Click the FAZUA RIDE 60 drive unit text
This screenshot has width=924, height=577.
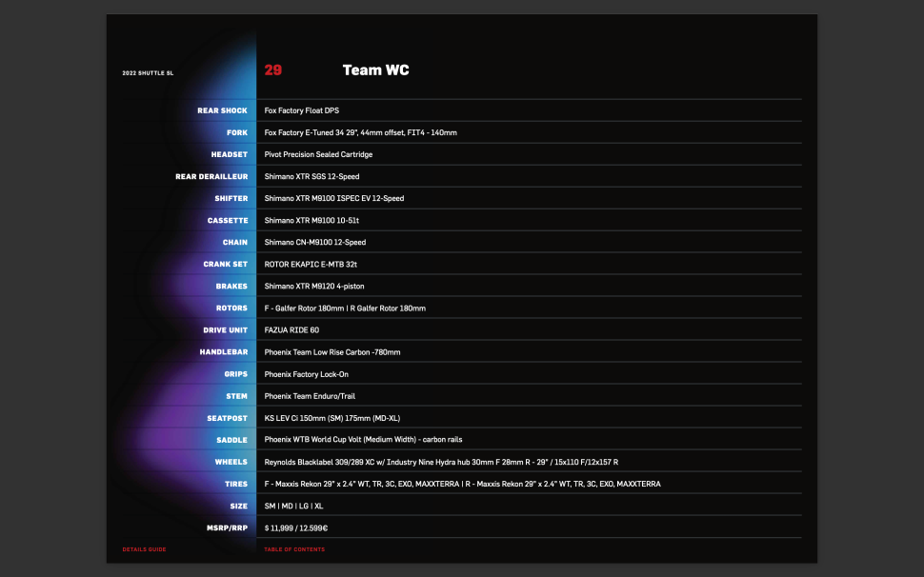291,330
